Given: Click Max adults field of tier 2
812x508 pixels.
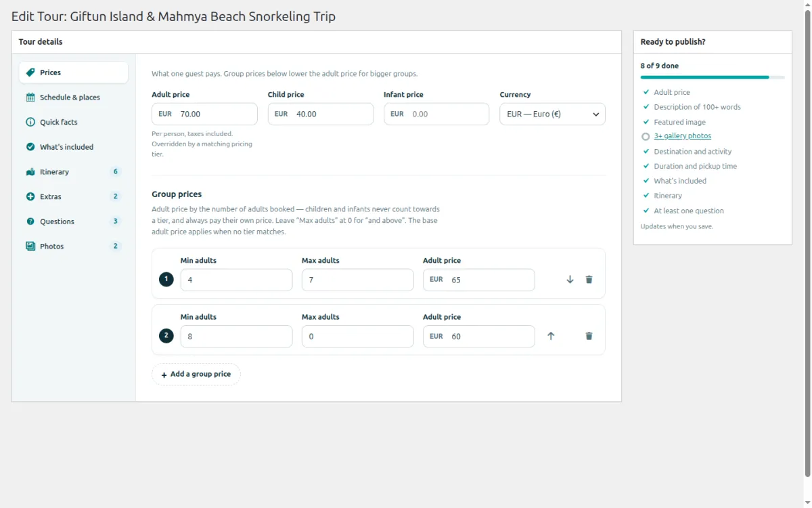Looking at the screenshot, I should [358, 337].
